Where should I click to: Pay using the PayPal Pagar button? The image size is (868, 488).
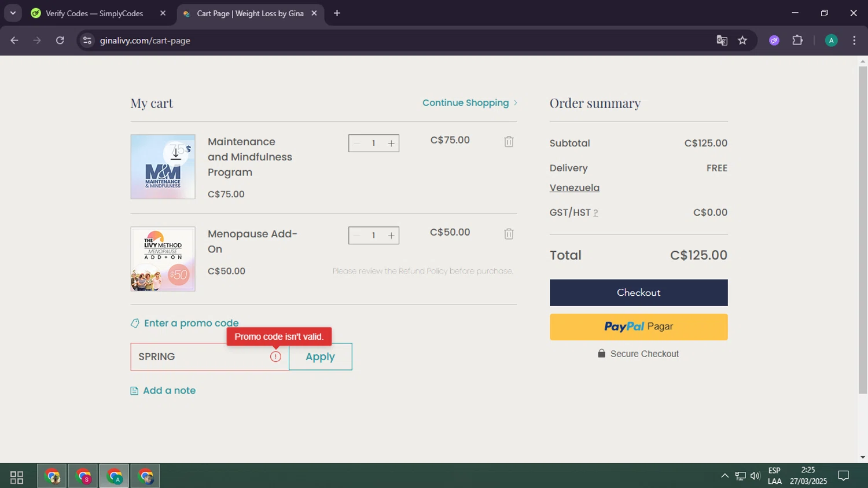pyautogui.click(x=638, y=327)
